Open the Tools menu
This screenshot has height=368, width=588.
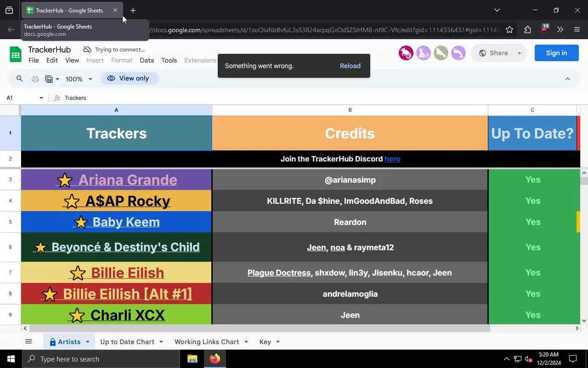[x=169, y=60]
